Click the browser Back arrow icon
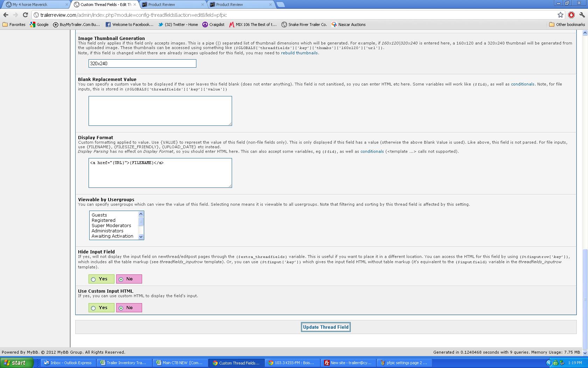The image size is (588, 368). (6, 15)
